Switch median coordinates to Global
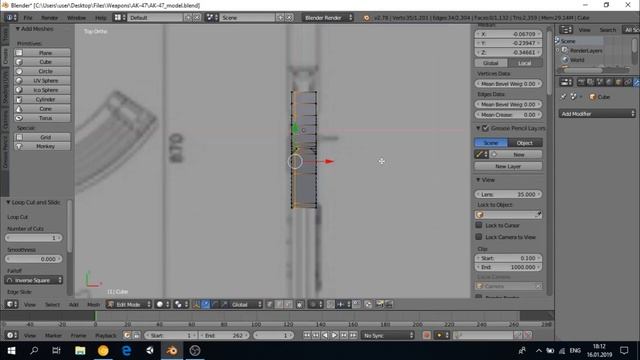 (491, 63)
